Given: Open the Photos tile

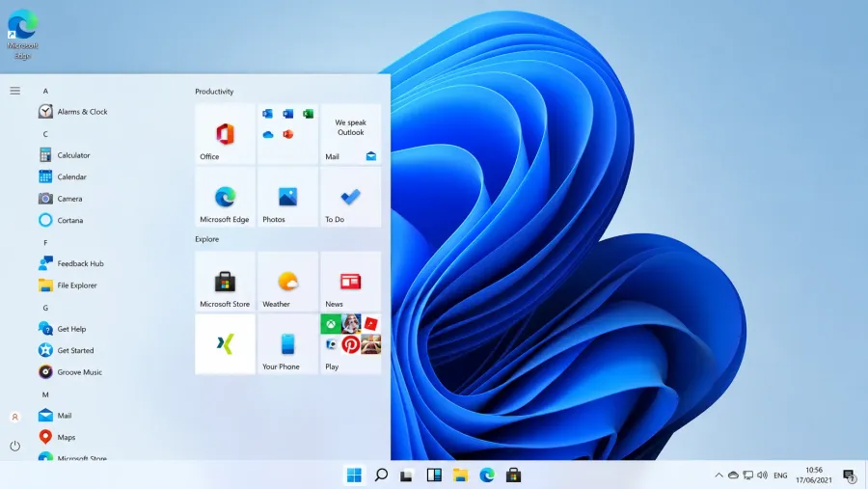Looking at the screenshot, I should 287,197.
